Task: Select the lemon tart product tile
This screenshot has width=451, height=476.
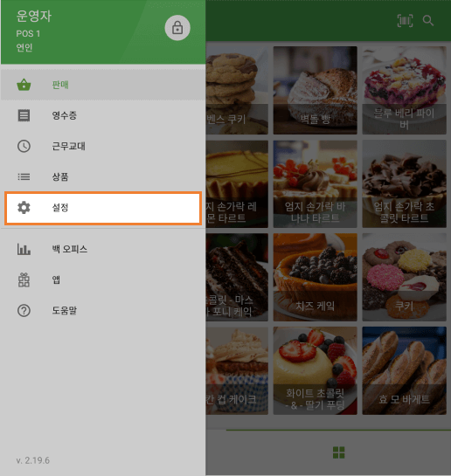Action: [237, 183]
